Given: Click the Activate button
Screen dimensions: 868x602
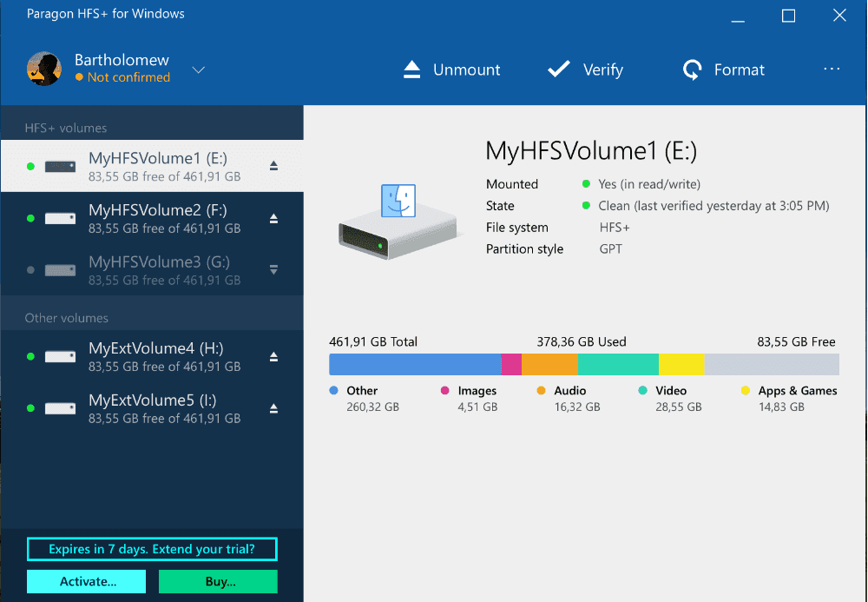Looking at the screenshot, I should tap(86, 581).
